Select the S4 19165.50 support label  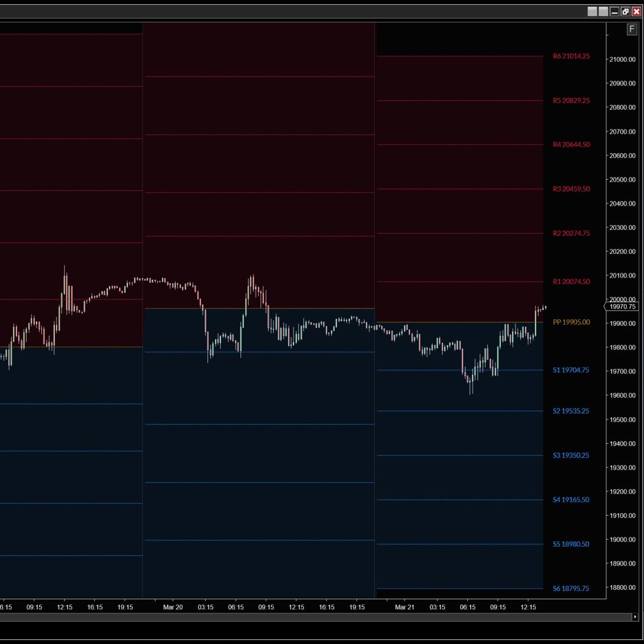click(570, 500)
